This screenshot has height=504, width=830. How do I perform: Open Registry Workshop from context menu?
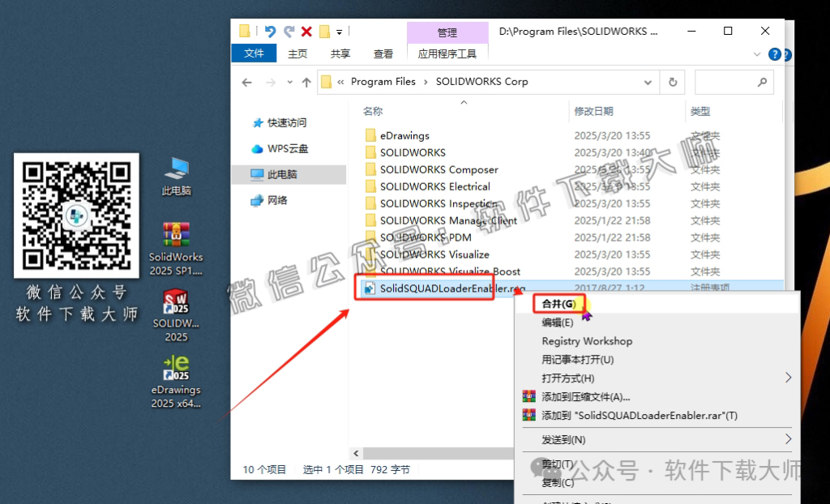tap(587, 340)
